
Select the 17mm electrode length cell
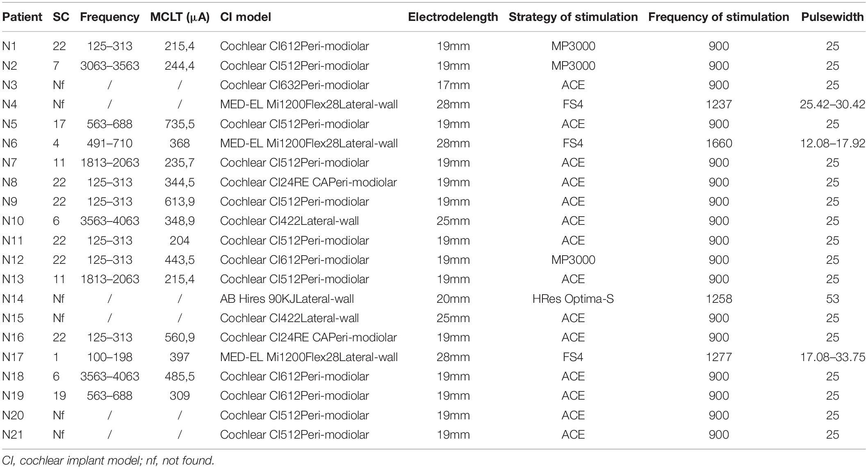tap(453, 85)
